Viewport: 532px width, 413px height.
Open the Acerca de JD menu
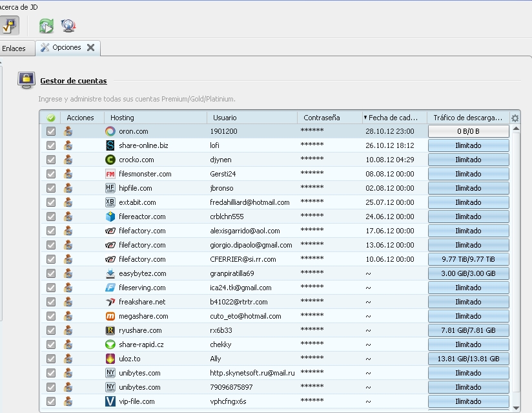pyautogui.click(x=19, y=7)
